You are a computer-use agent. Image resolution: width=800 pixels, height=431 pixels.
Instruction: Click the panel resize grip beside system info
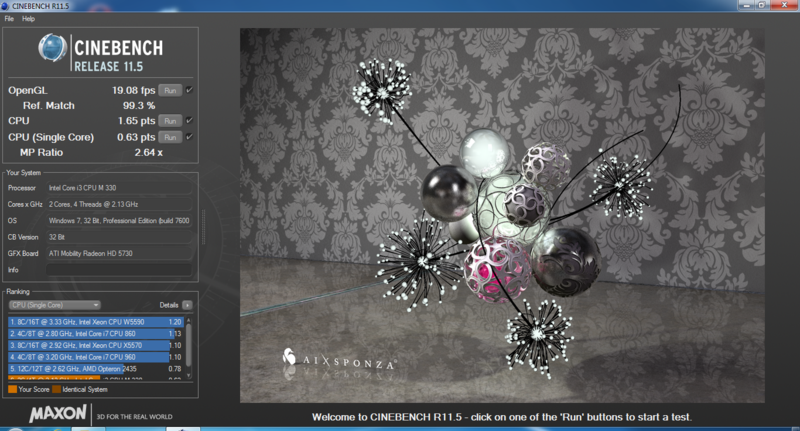click(x=204, y=227)
